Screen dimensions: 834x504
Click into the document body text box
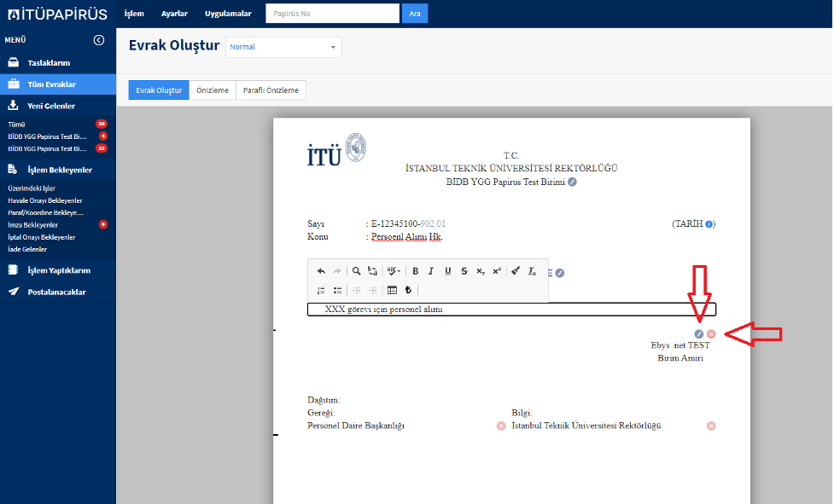511,310
